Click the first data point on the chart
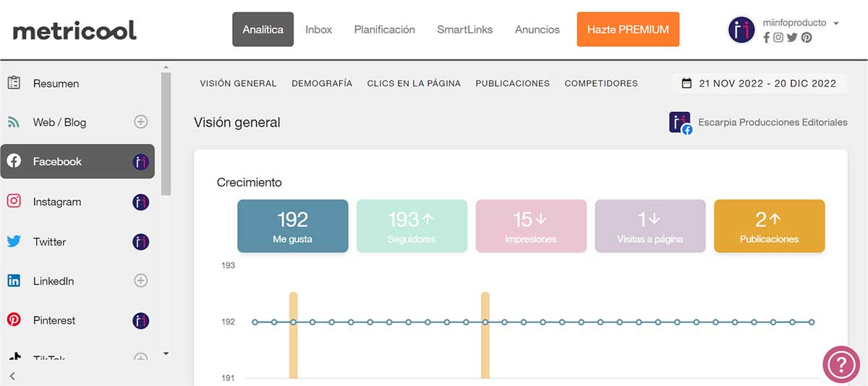 tap(255, 322)
